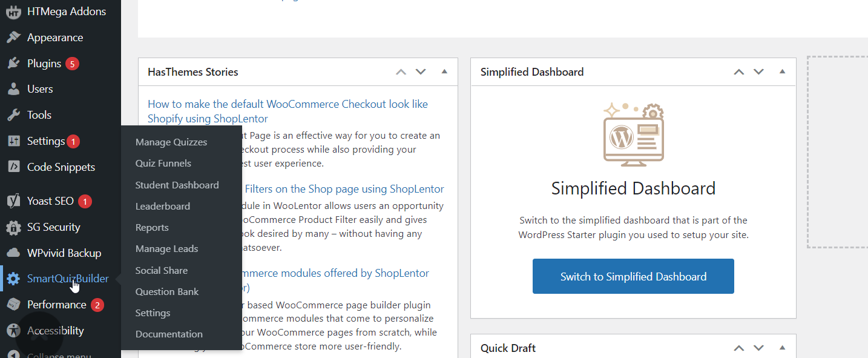Screen dimensions: 868x358
Task: Open Leaderboard submenu item
Action: pos(163,207)
